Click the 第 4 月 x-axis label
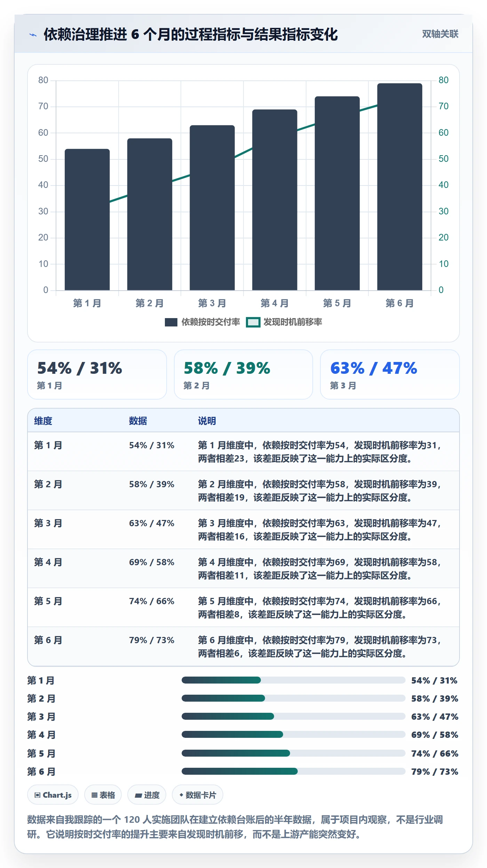Screen dimensions: 487x868 click(275, 303)
